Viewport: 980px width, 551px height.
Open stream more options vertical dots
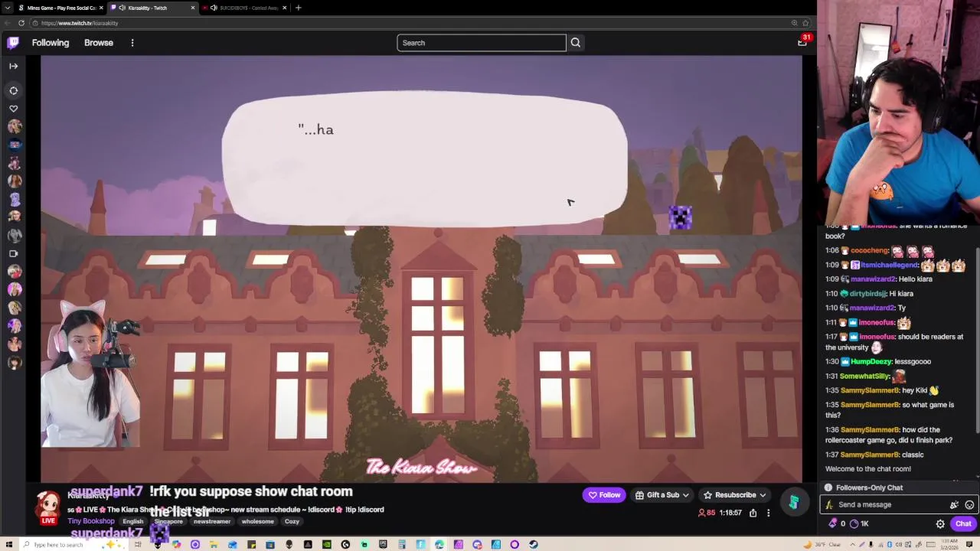[x=769, y=513]
